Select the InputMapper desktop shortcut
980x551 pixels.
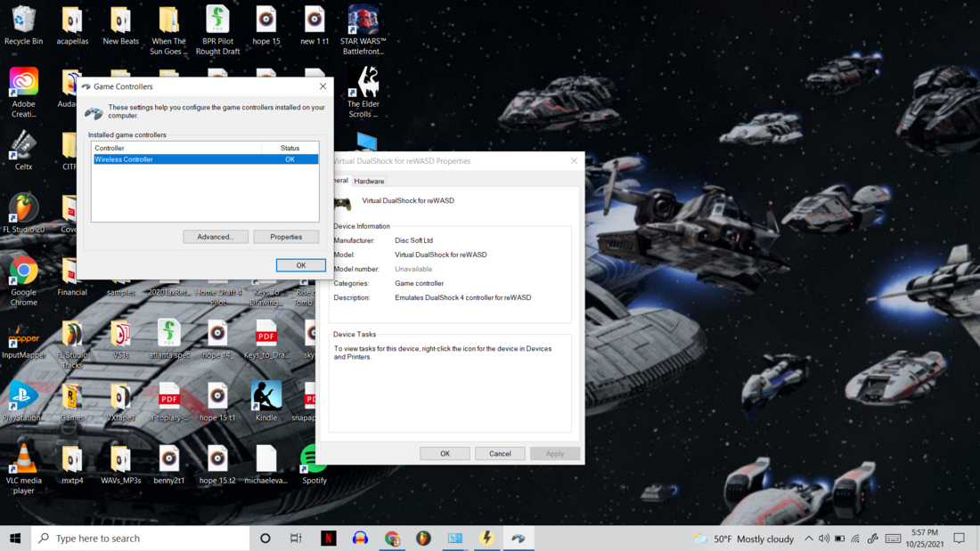pos(24,341)
